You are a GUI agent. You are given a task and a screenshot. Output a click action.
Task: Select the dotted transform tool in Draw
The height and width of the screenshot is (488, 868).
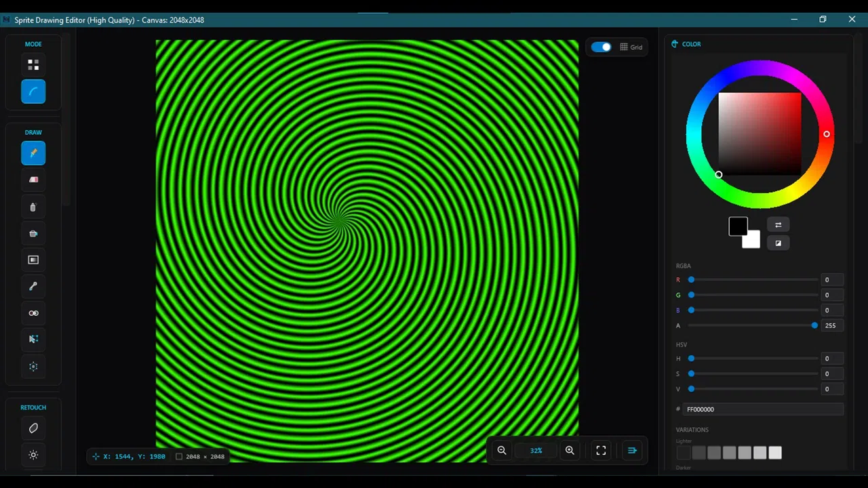tap(33, 366)
